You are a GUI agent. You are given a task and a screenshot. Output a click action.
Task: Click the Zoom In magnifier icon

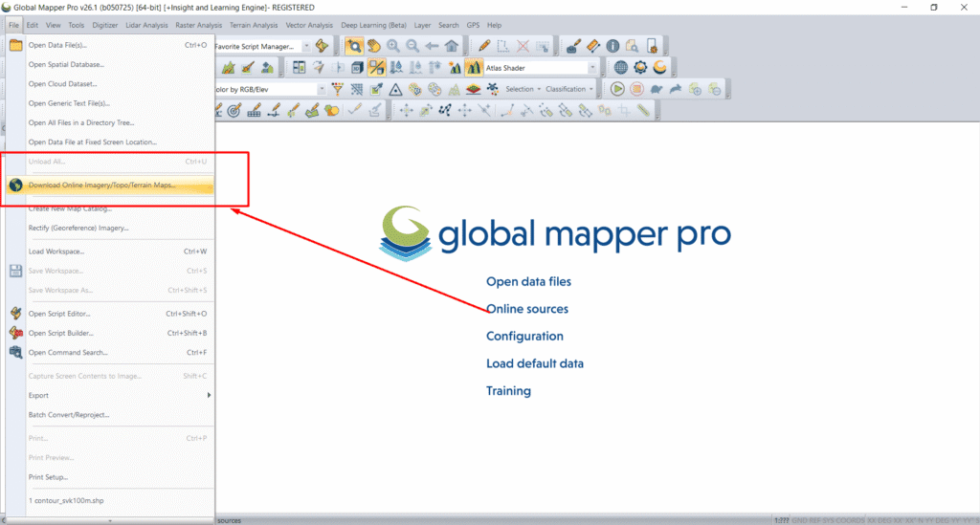[x=393, y=46]
